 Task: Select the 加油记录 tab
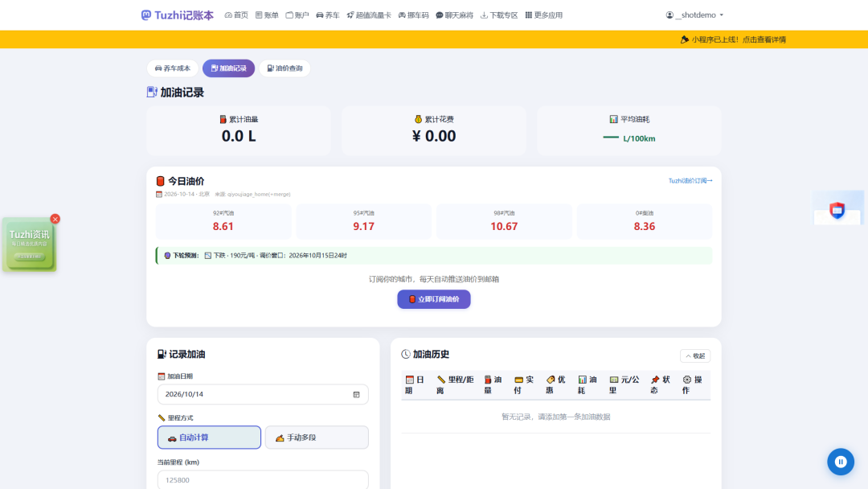click(x=228, y=68)
